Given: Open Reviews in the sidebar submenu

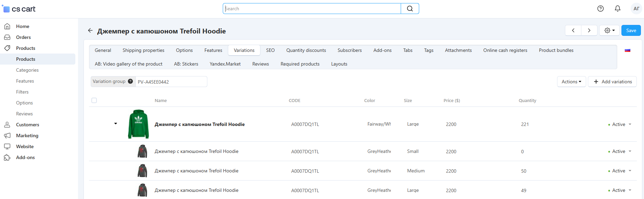Looking at the screenshot, I should 24,114.
